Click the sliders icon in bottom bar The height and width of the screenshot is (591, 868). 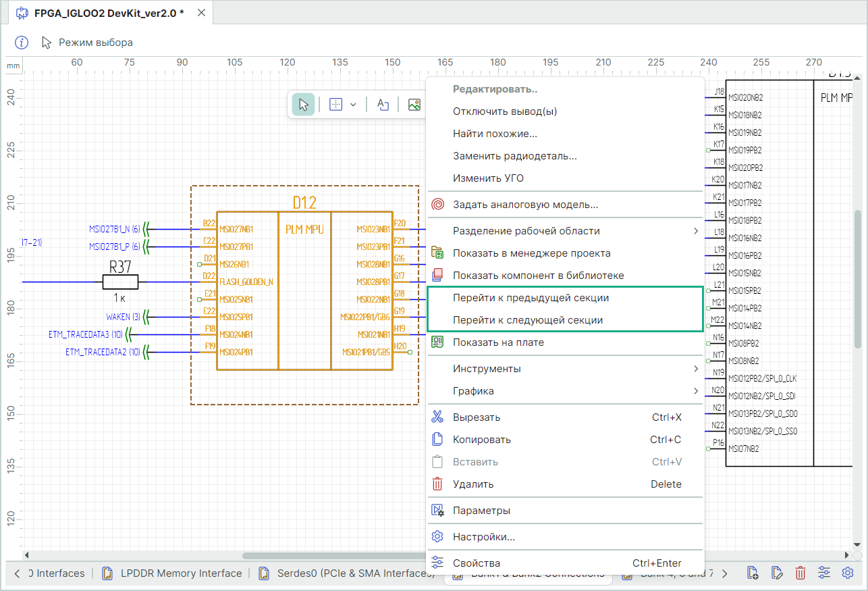tap(824, 573)
